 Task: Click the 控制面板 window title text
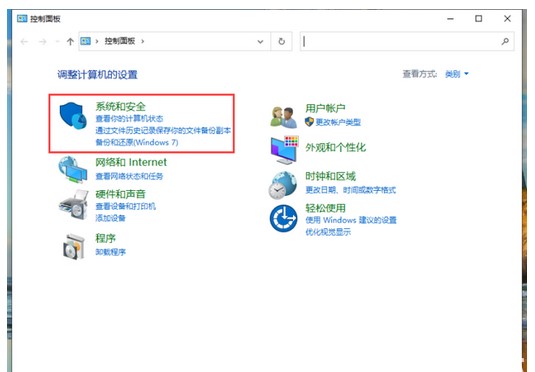point(45,19)
